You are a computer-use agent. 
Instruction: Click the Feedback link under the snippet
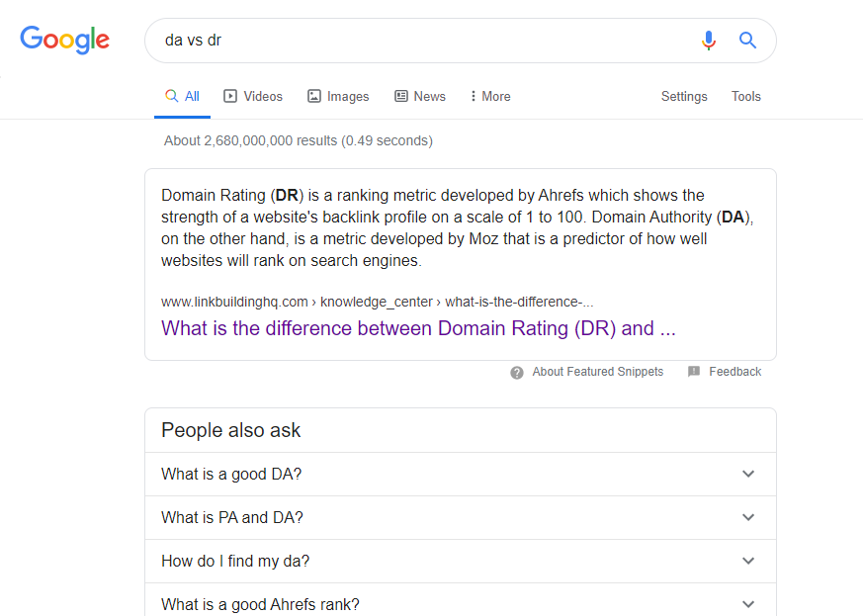(734, 372)
